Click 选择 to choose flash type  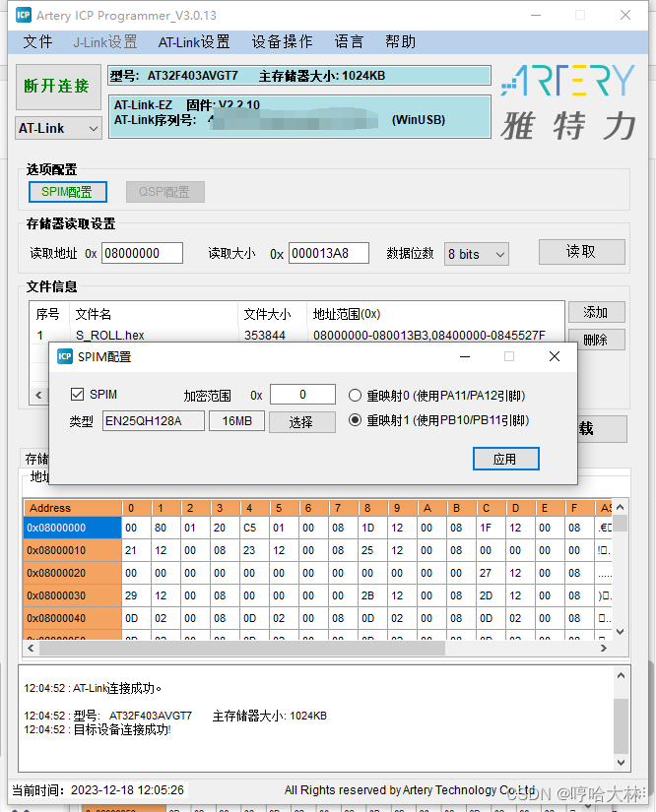coord(302,421)
